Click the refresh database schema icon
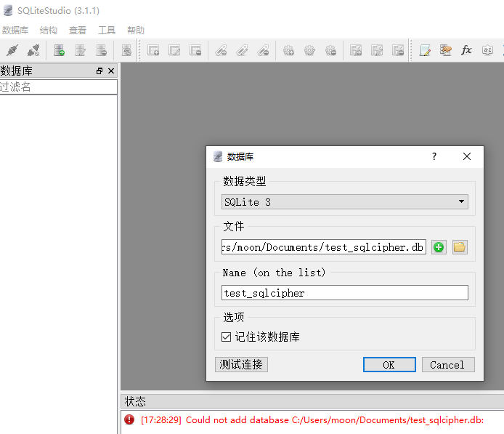Image resolution: width=504 pixels, height=434 pixels. (126, 50)
